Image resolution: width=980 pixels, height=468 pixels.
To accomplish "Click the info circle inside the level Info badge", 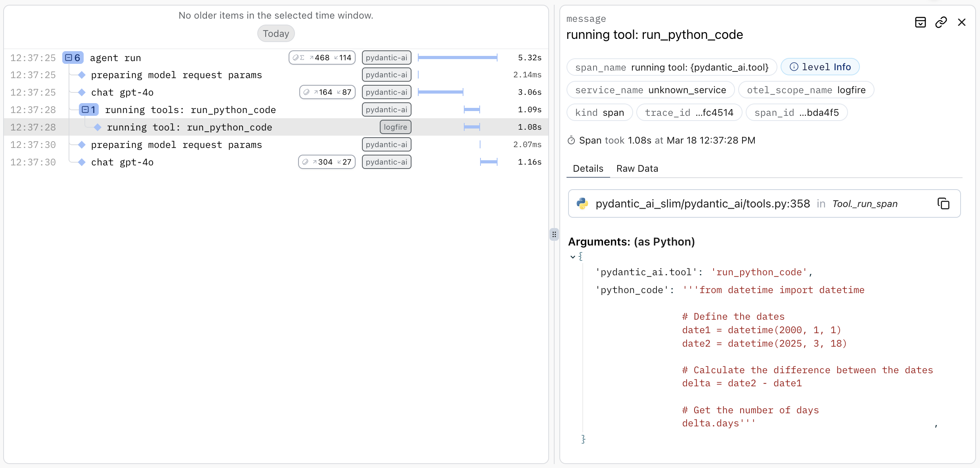I will click(793, 67).
